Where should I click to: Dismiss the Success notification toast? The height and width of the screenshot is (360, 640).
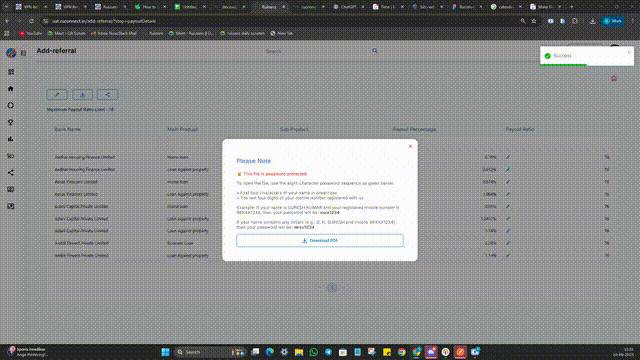click(629, 52)
